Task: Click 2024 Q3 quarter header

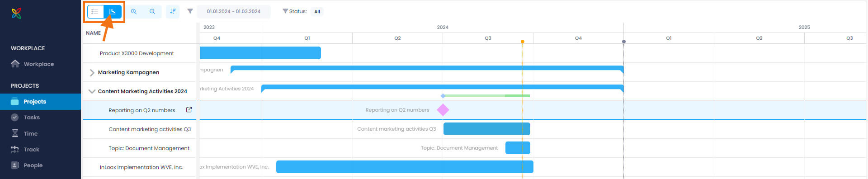Action: pos(488,38)
